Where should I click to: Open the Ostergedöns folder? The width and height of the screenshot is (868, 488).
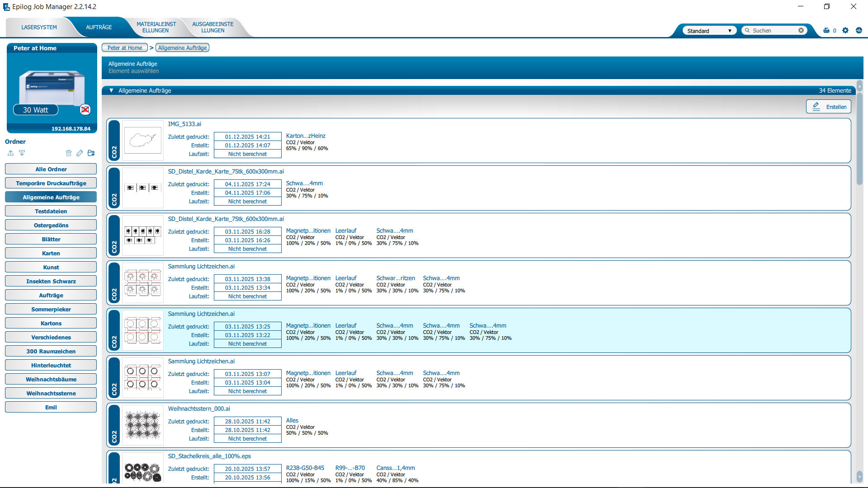51,225
